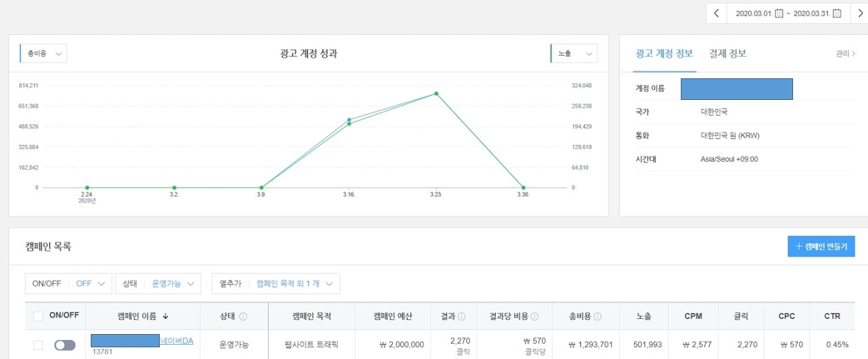868x359 pixels.
Task: Click info icon beside 총비용 header
Action: [x=598, y=317]
